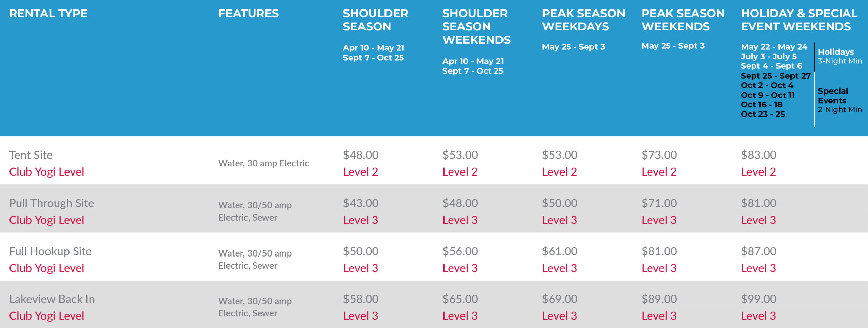Click Level 3 under the $71.00 price

click(x=659, y=220)
